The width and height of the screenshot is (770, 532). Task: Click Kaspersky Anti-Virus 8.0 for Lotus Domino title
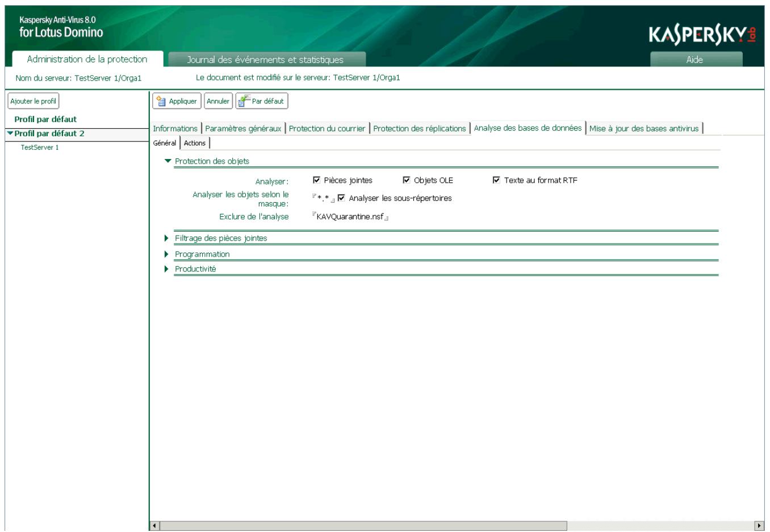61,27
